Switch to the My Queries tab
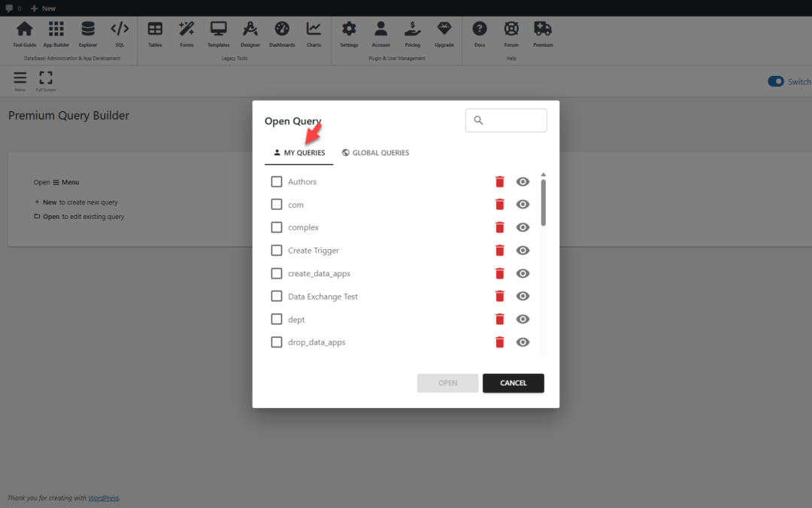Viewport: 812px width, 508px height. coord(298,152)
